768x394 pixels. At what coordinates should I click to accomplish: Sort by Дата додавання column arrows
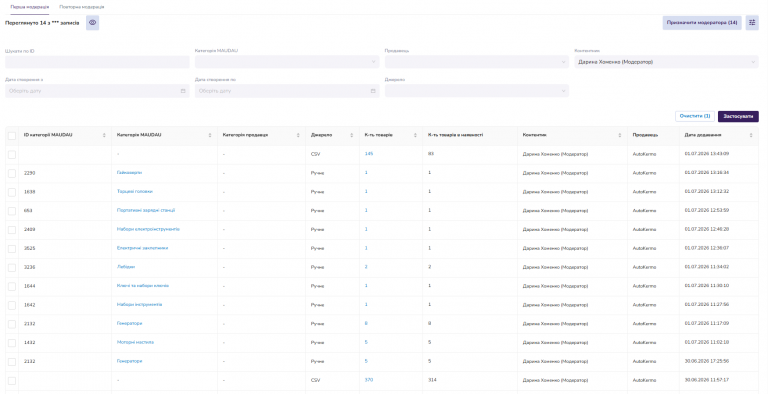pyautogui.click(x=751, y=135)
